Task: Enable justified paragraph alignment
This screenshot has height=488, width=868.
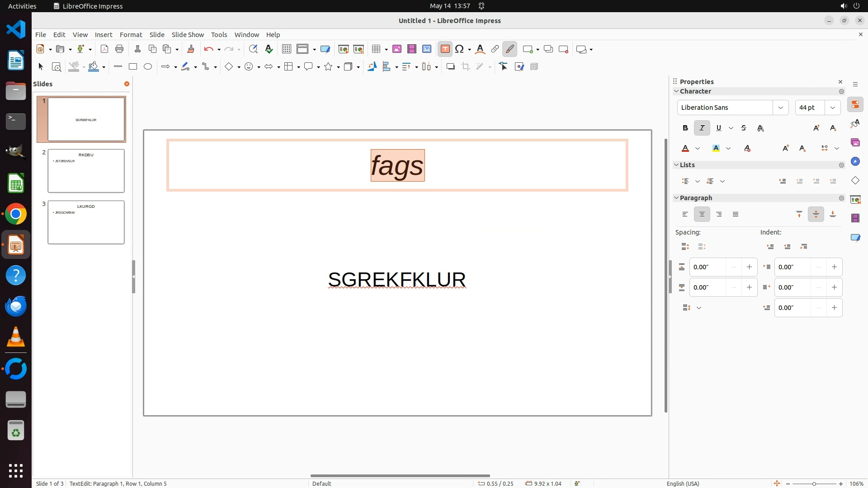Action: [736, 215]
